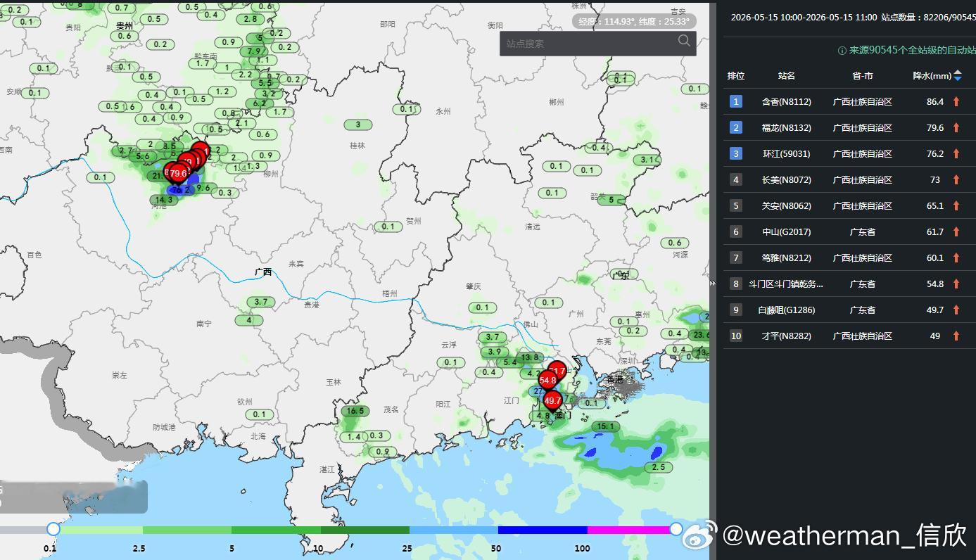This screenshot has height=560, width=976.
Task: Click the red 49.7 marker near Macau
Action: click(x=552, y=400)
